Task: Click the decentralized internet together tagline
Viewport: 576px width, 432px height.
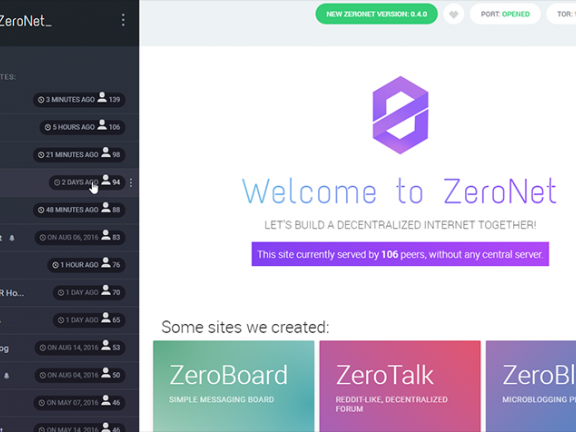Action: click(400, 225)
